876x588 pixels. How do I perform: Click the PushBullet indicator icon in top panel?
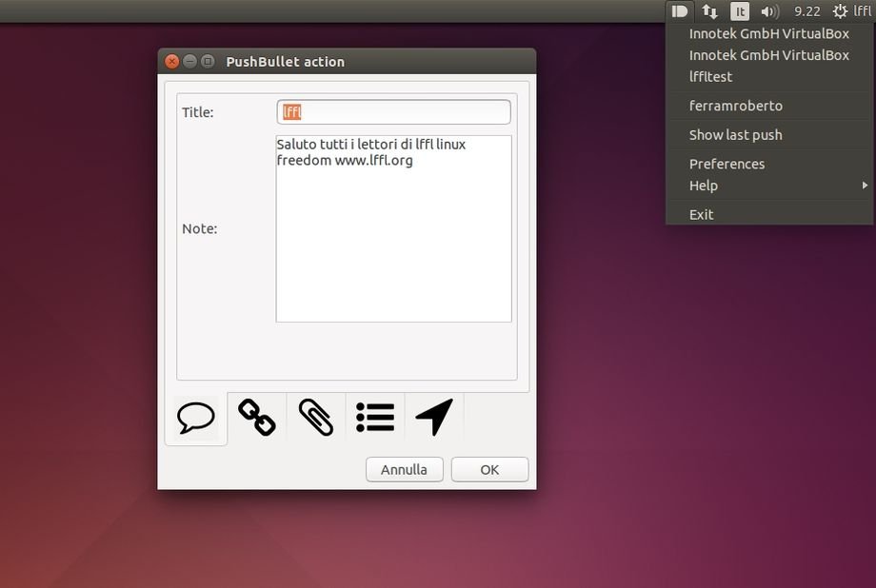[679, 11]
